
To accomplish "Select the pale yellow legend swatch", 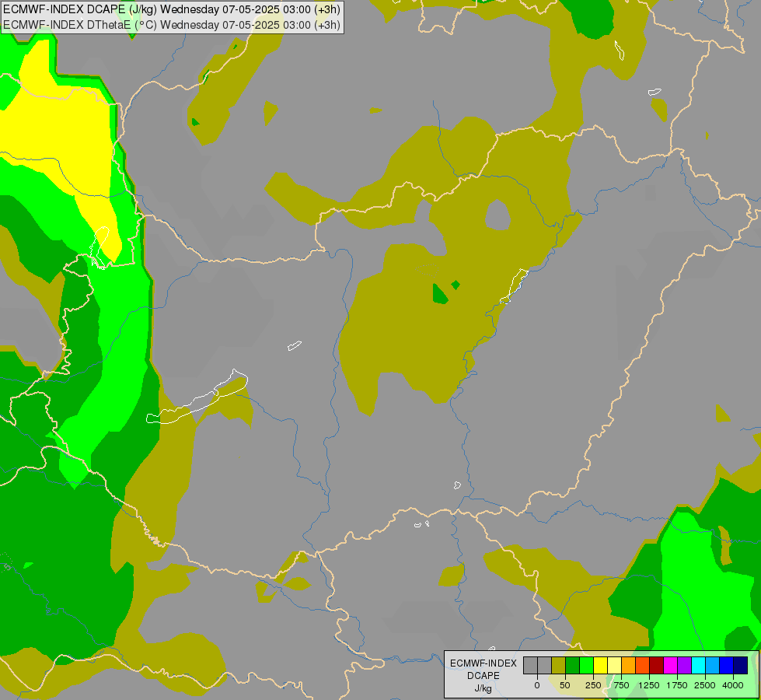I will click(x=614, y=665).
